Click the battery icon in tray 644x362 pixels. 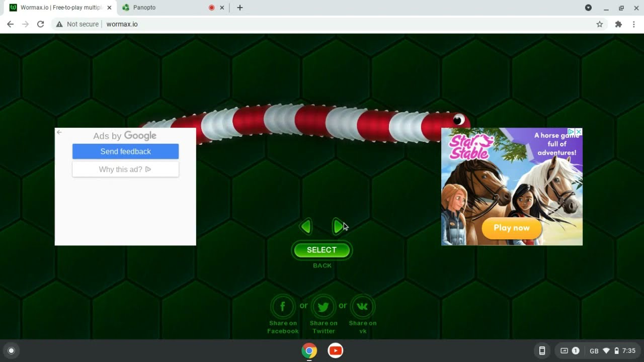point(616,351)
